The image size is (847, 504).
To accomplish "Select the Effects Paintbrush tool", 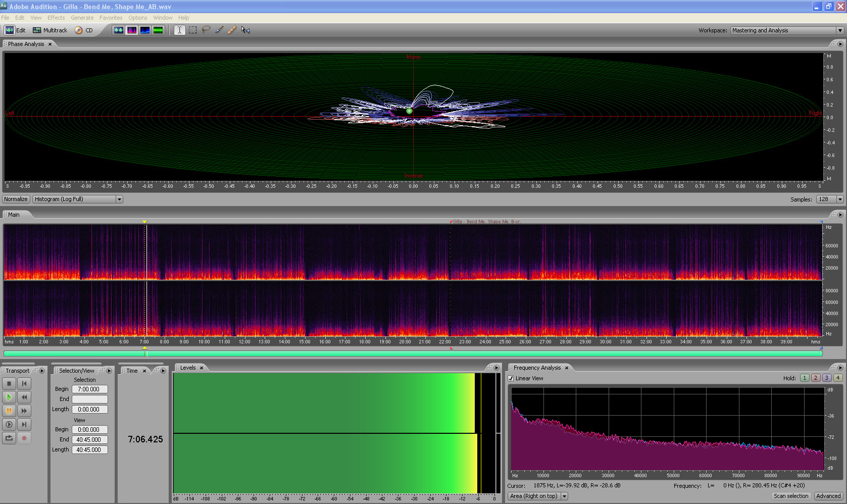I will click(219, 30).
